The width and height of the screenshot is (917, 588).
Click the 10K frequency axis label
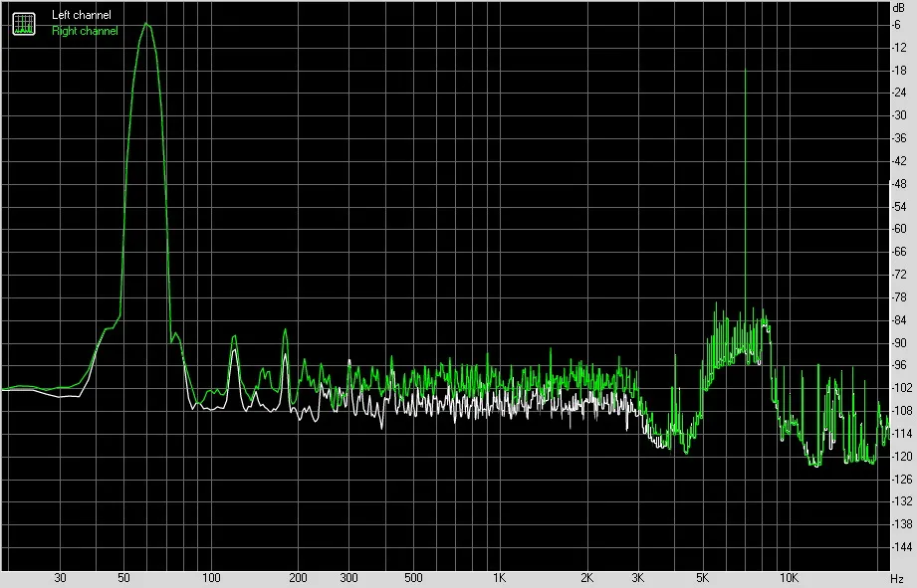(x=789, y=578)
